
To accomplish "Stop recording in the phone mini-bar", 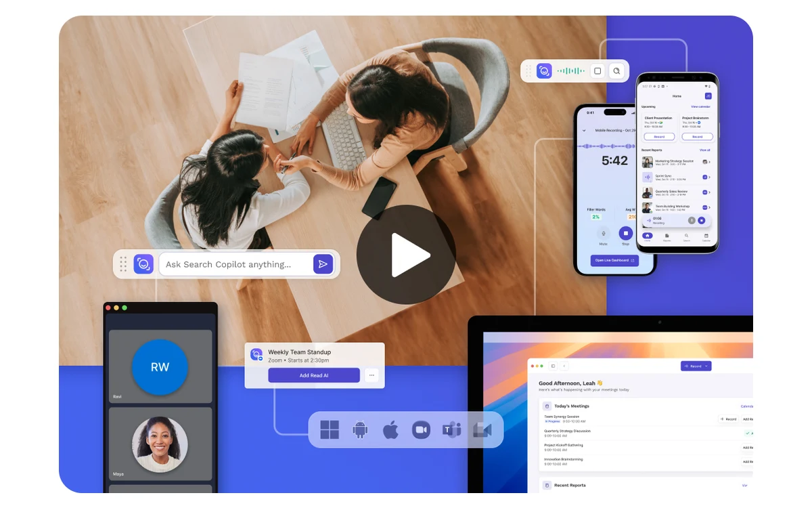I will (702, 220).
